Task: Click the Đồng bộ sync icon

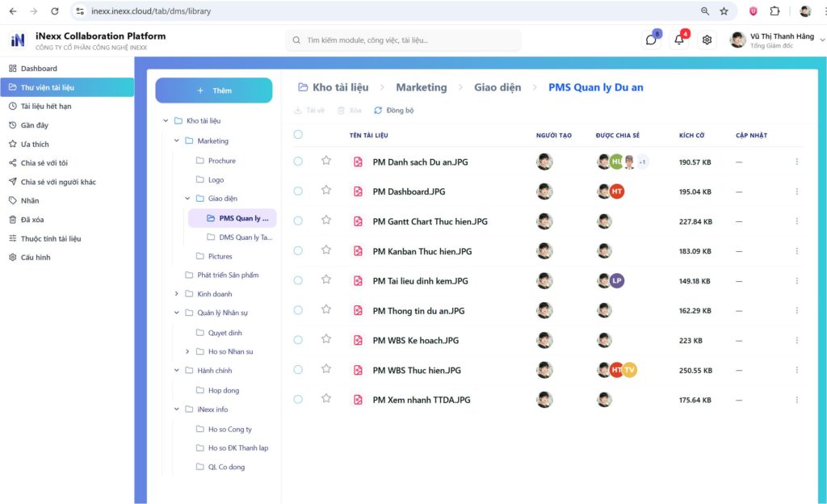Action: [378, 111]
